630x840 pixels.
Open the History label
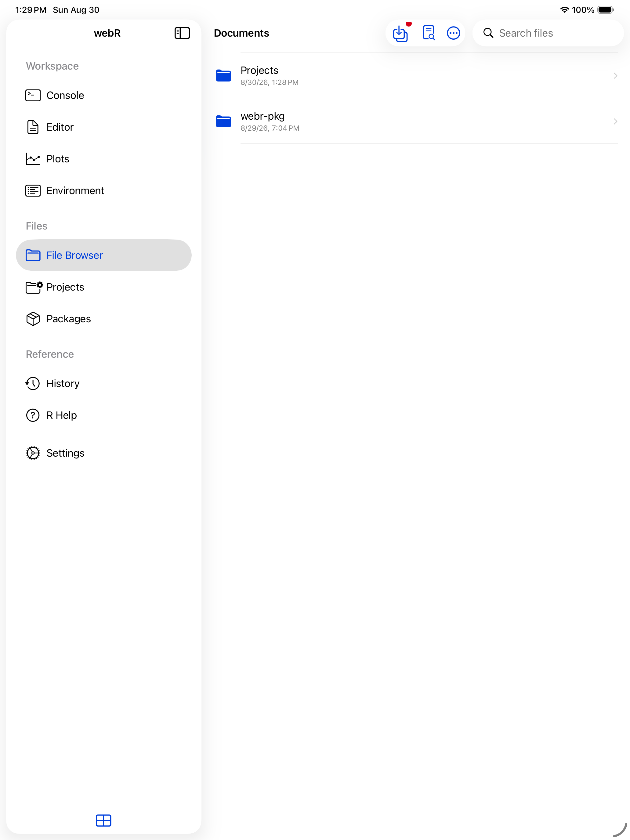[x=63, y=384]
